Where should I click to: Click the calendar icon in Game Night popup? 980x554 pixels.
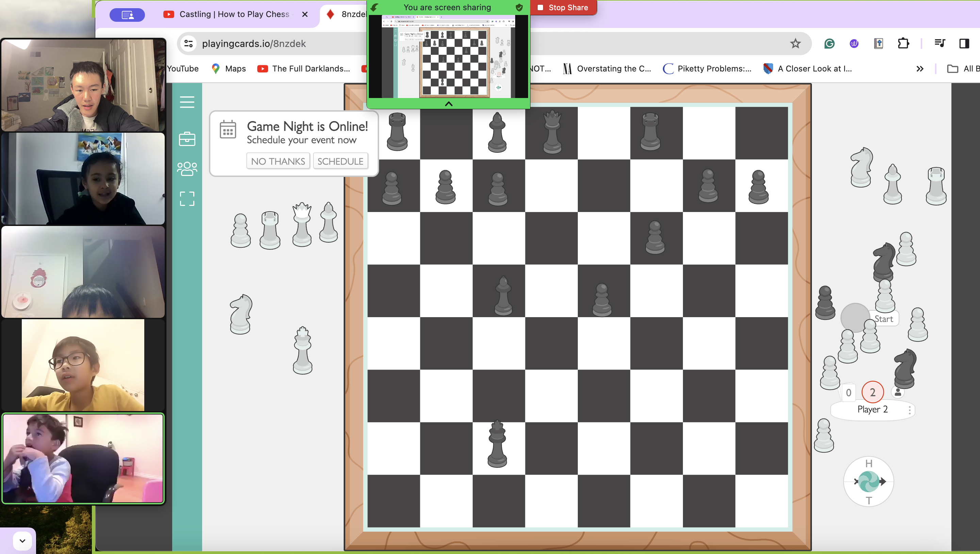point(228,129)
